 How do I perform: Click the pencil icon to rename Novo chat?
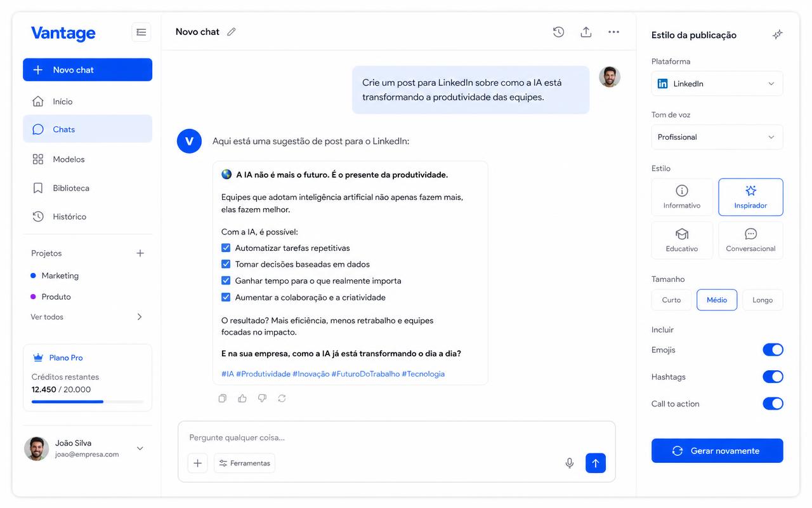(232, 32)
